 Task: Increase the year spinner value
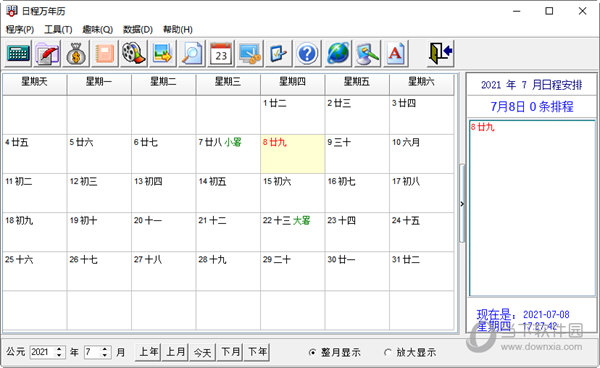coord(59,349)
